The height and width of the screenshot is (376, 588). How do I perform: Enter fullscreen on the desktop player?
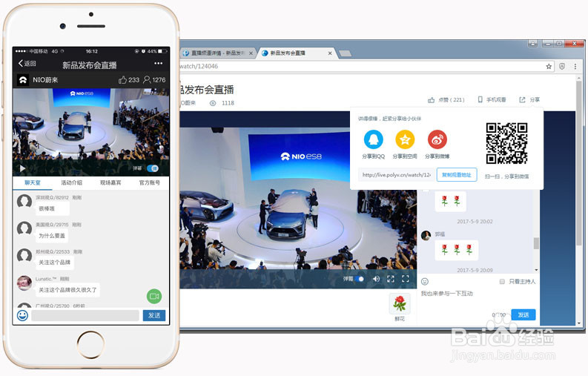click(406, 279)
